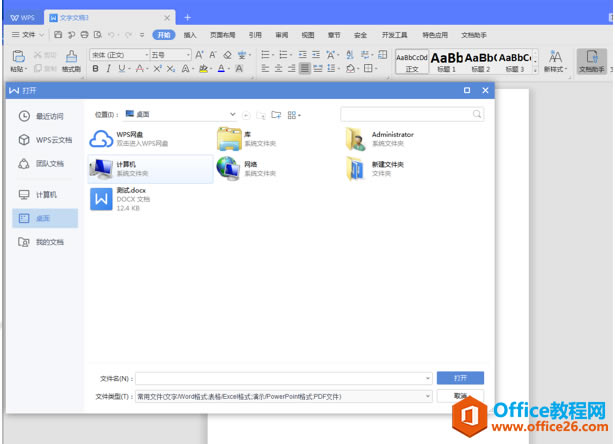Select WPS Cloud Documents in sidebar
This screenshot has width=615, height=444.
(45, 140)
